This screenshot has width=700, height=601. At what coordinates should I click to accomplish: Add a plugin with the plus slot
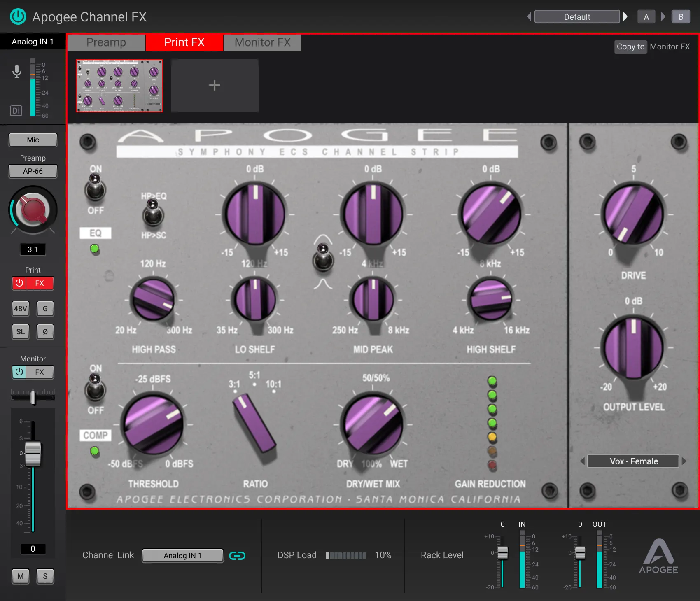[x=215, y=86]
